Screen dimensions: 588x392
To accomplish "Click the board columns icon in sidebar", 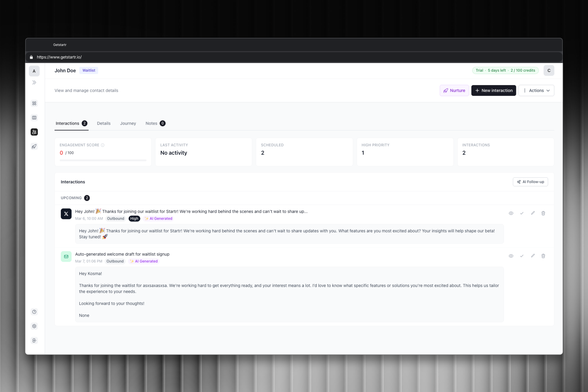I will [x=34, y=118].
